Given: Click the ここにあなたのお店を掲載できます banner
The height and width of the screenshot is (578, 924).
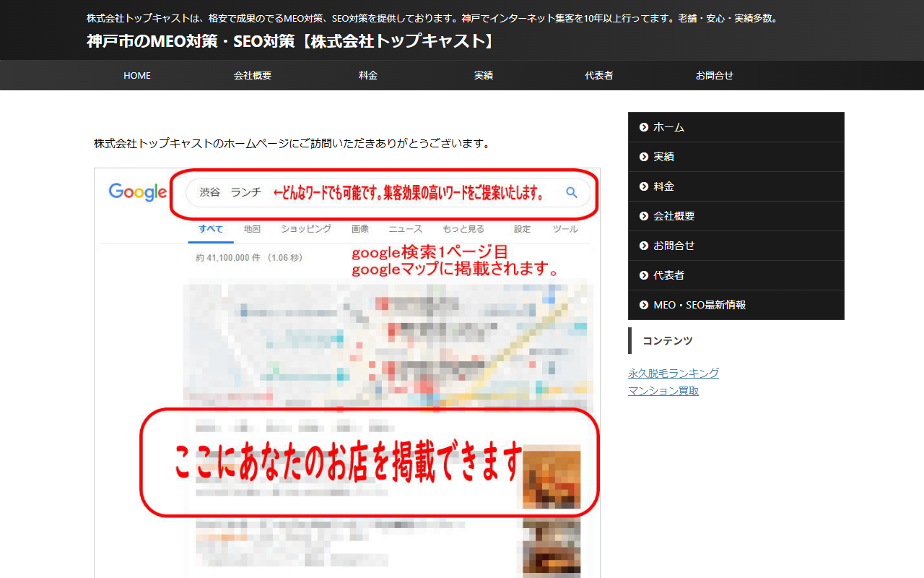Looking at the screenshot, I should pyautogui.click(x=348, y=461).
